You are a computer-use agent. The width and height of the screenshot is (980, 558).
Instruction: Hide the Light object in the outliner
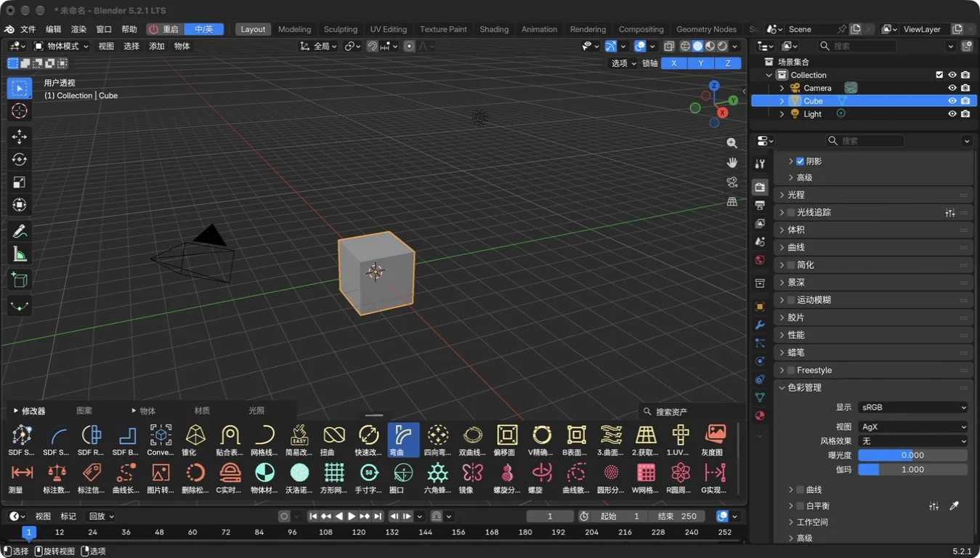(x=952, y=114)
